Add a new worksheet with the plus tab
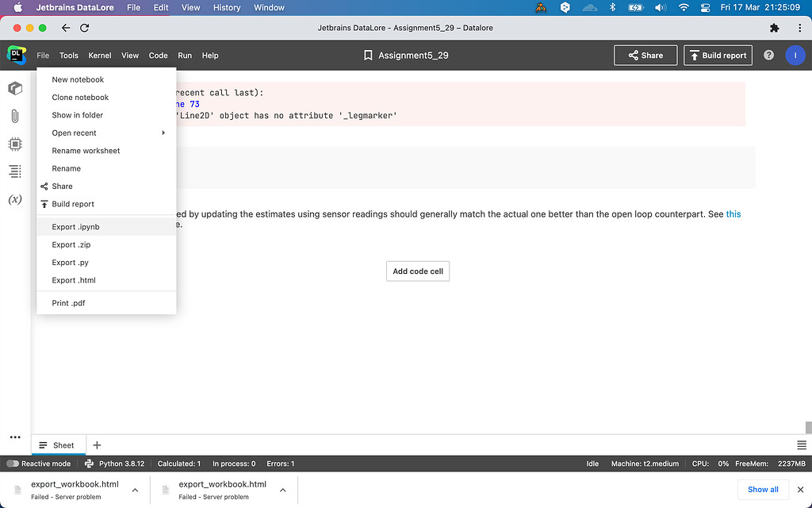 (x=96, y=444)
